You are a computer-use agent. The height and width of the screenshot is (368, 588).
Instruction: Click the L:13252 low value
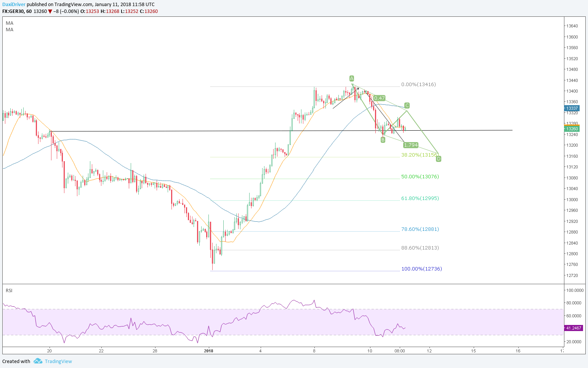pyautogui.click(x=130, y=11)
